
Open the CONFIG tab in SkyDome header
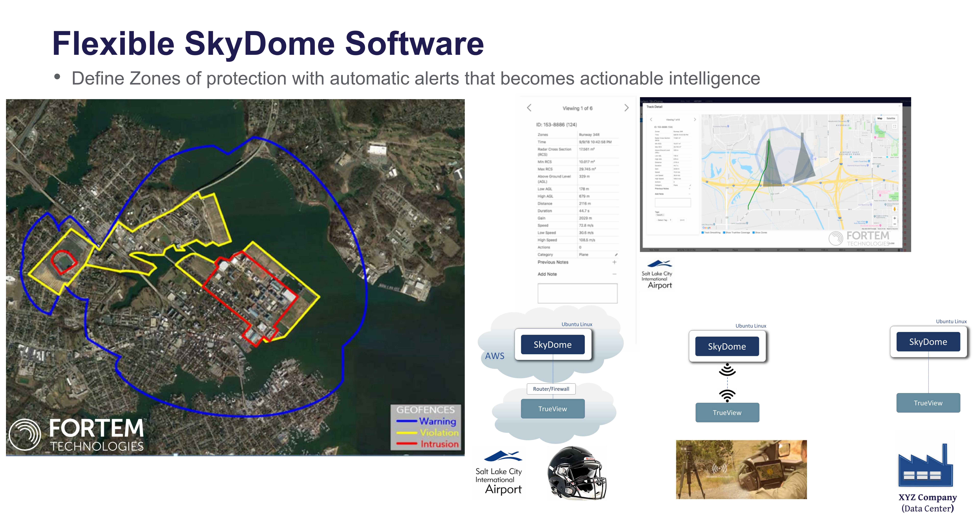pos(709,101)
